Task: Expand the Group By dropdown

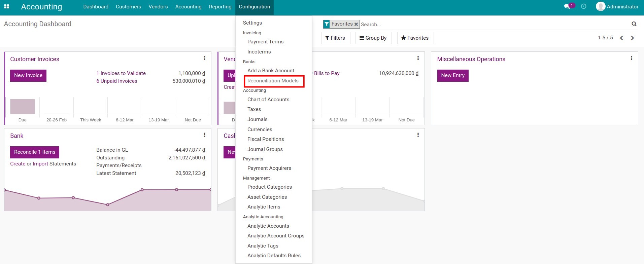Action: pos(373,38)
